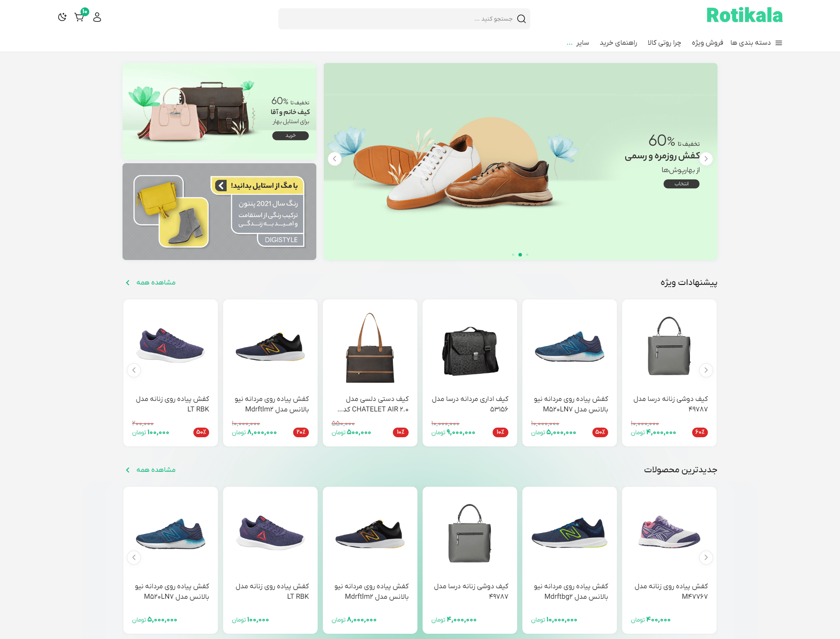Screen dimensions: 840x639
Task: Open gray backpack 49787 in special offers
Action: (669, 346)
